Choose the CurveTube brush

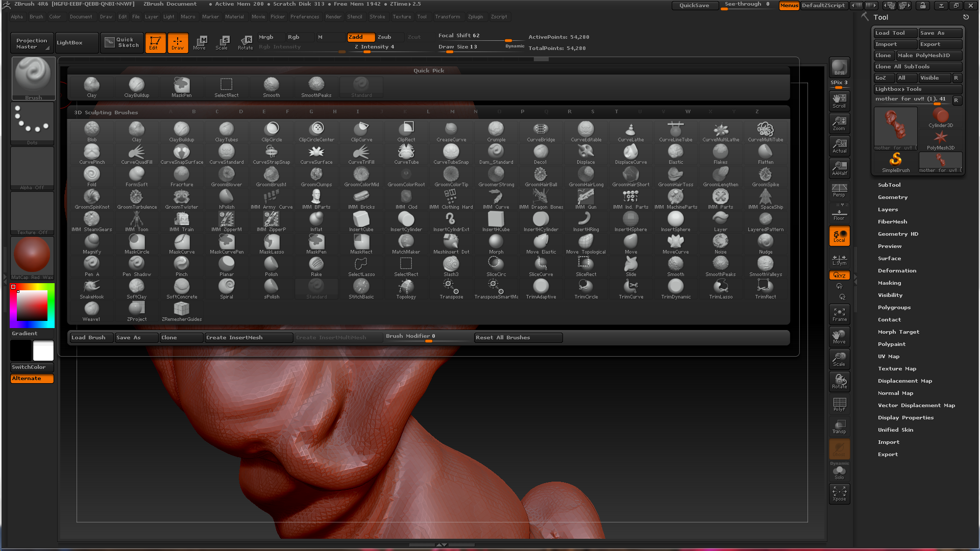tap(406, 154)
